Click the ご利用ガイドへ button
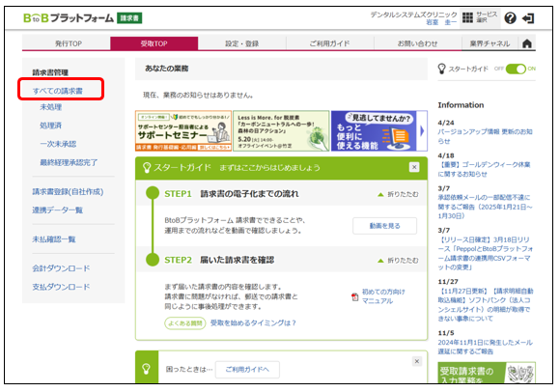Viewport: 560px width, 392px height. (247, 370)
